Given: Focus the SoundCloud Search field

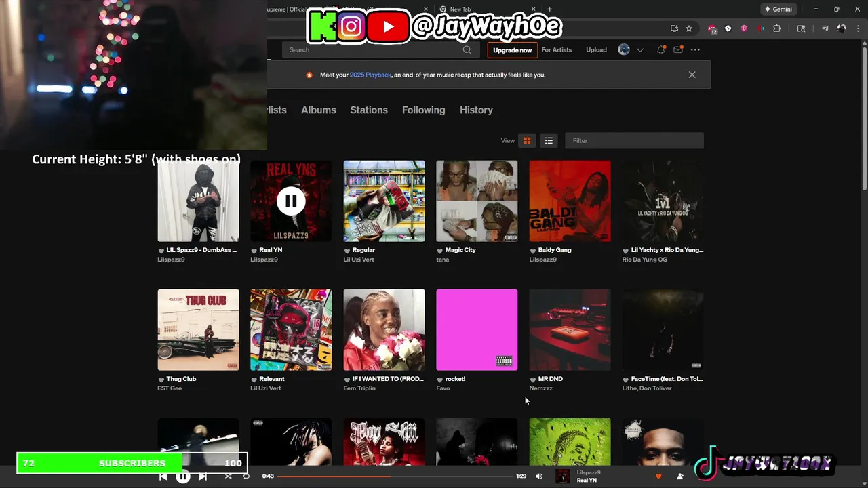Looking at the screenshot, I should [x=380, y=49].
